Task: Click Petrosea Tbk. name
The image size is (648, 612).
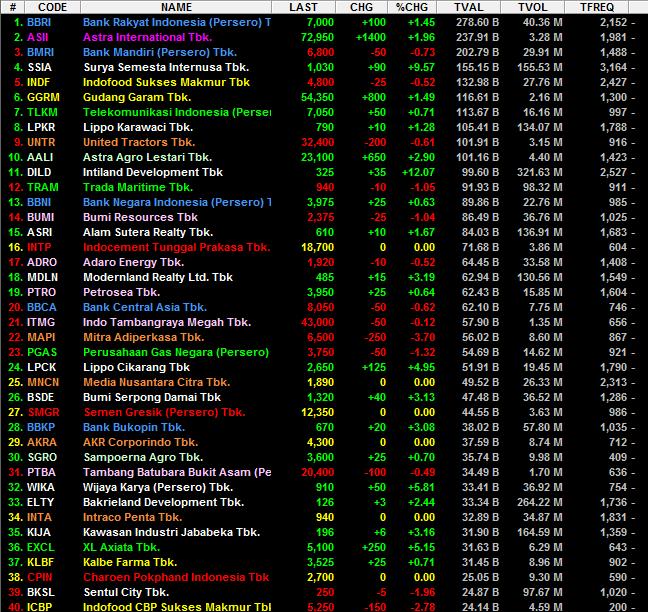Action: [122, 292]
